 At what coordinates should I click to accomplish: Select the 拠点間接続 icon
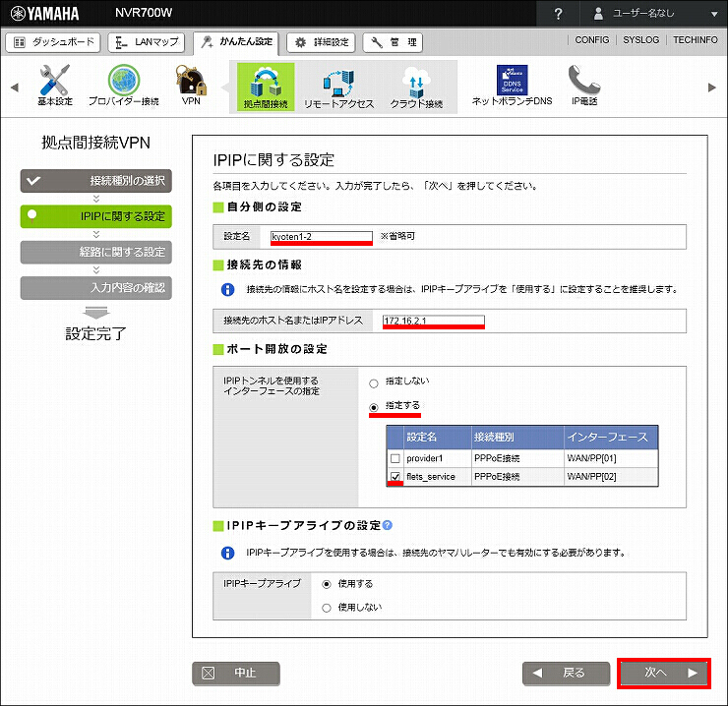pos(266,87)
